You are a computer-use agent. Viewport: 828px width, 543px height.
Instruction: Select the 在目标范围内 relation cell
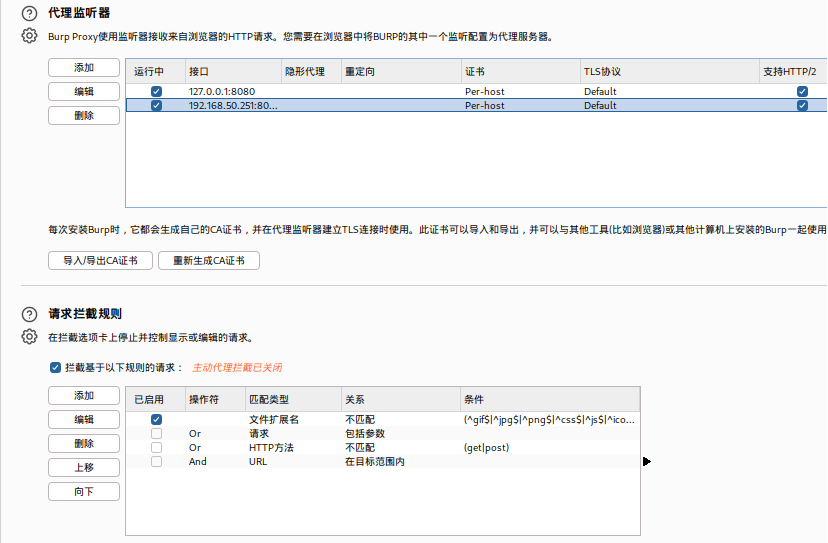[x=401, y=462]
